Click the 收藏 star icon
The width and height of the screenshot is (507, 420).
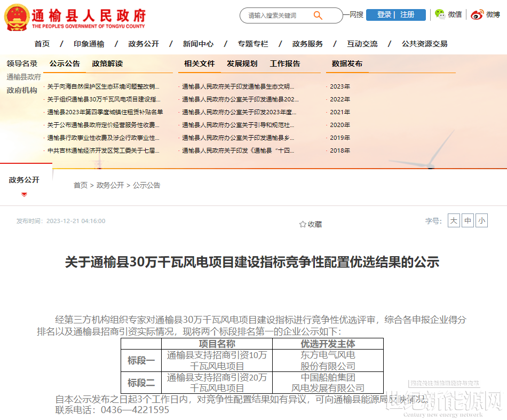click(x=303, y=224)
